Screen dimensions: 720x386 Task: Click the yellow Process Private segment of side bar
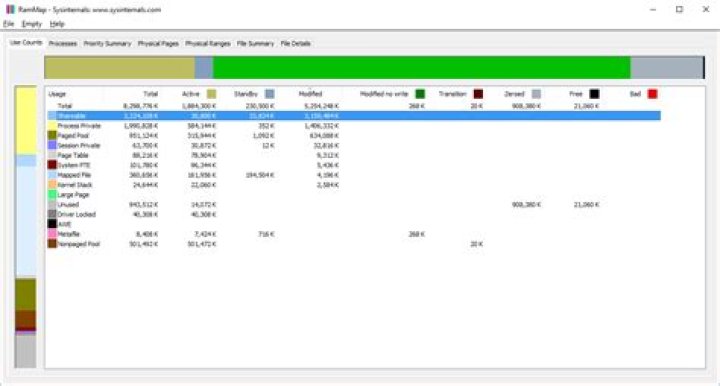point(26,120)
